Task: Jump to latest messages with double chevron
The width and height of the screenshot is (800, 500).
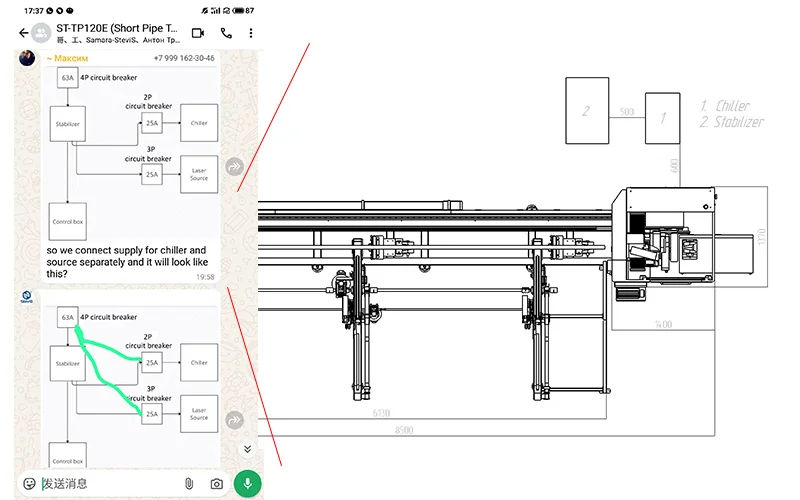Action: (247, 449)
